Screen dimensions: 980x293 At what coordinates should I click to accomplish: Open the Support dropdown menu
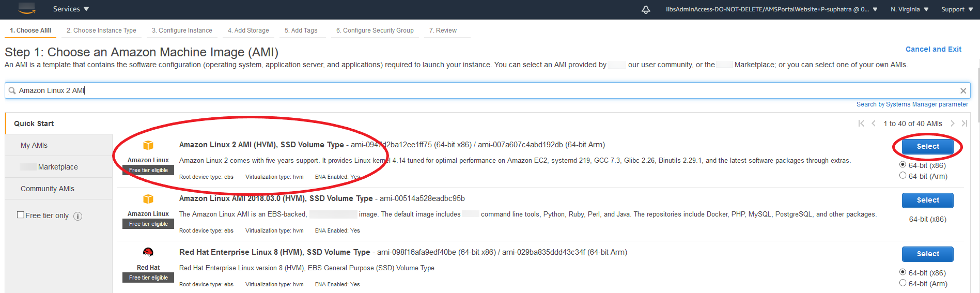tap(957, 9)
